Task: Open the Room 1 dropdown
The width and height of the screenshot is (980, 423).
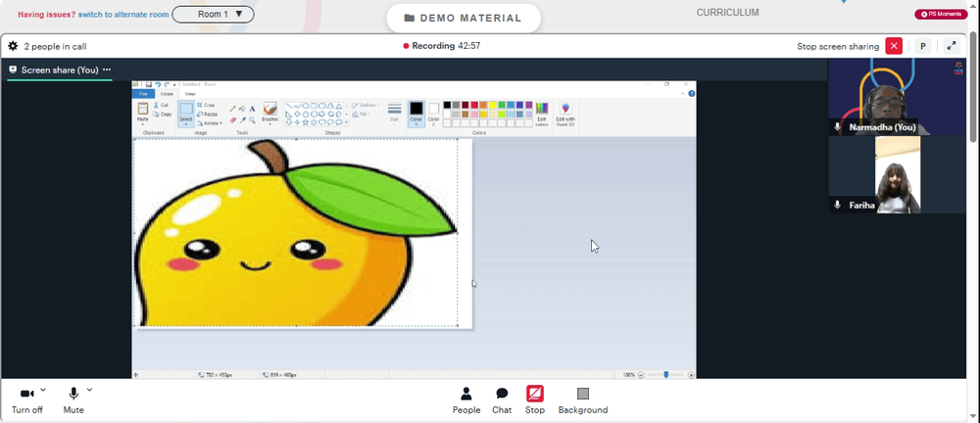Action: tap(213, 15)
